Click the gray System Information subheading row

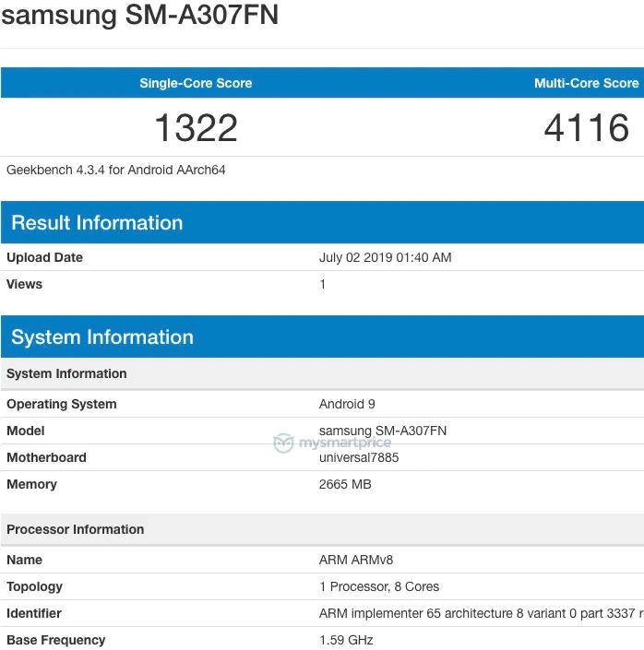(x=322, y=373)
